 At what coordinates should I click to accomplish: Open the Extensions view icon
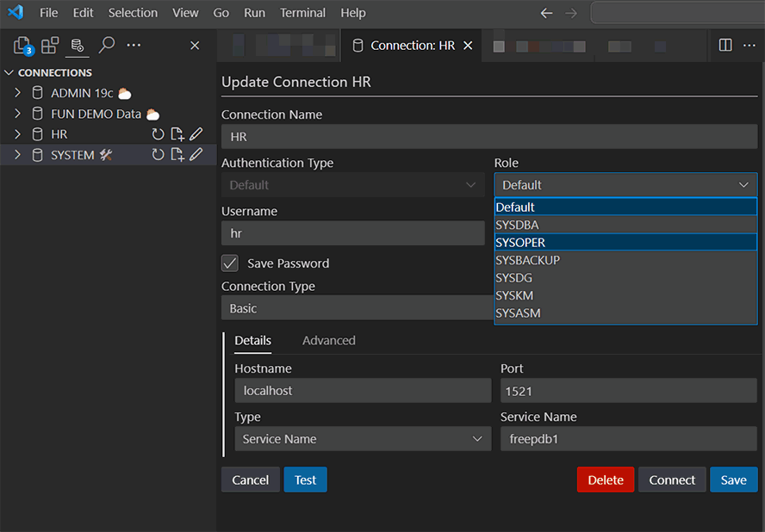coord(50,46)
